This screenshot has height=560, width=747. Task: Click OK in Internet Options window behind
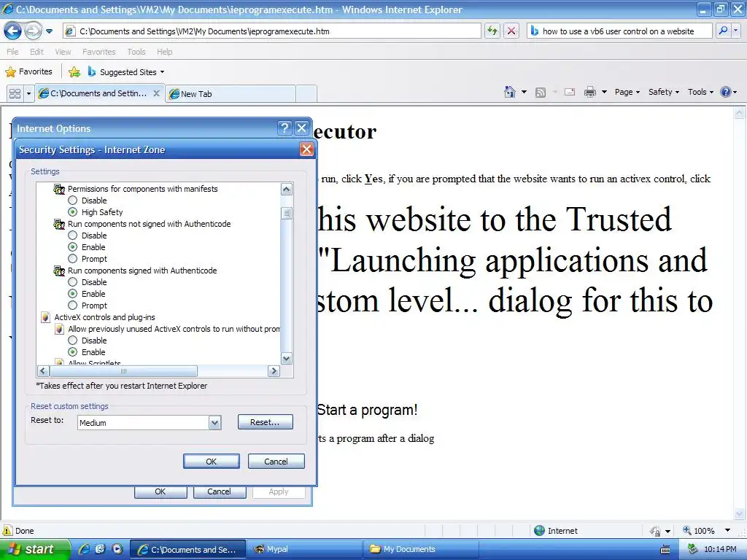[x=160, y=491]
